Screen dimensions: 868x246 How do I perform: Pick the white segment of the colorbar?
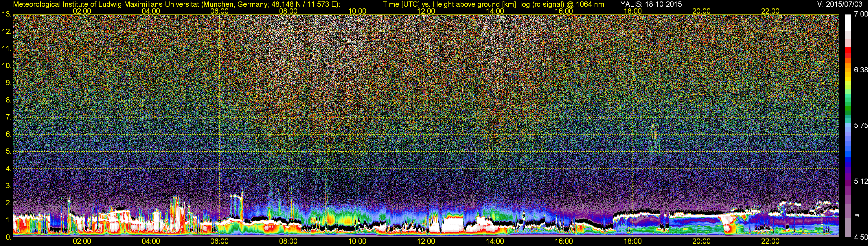click(847, 22)
